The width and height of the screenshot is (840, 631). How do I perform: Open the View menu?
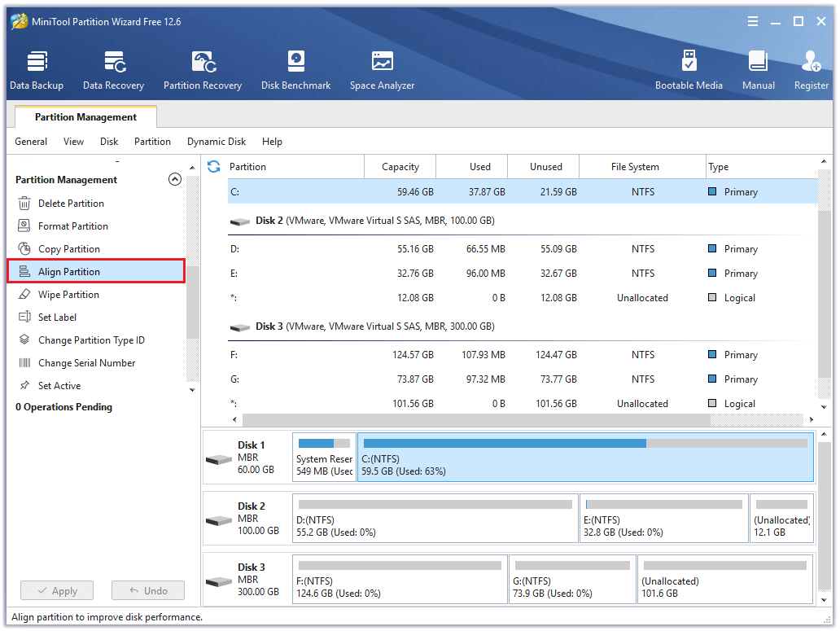[73, 142]
